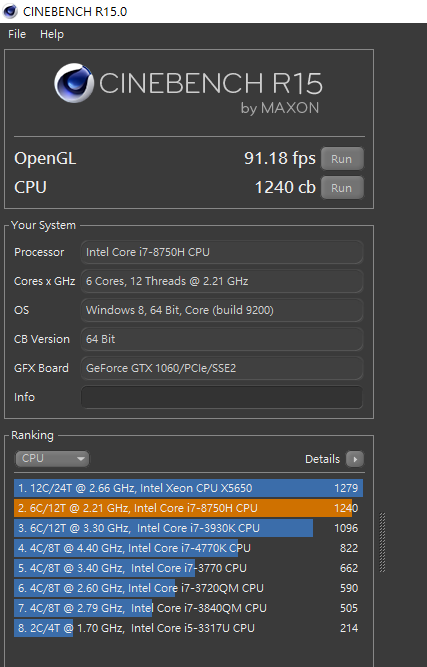Click the OS field showing Windows 8
427x667 pixels.
click(x=222, y=310)
